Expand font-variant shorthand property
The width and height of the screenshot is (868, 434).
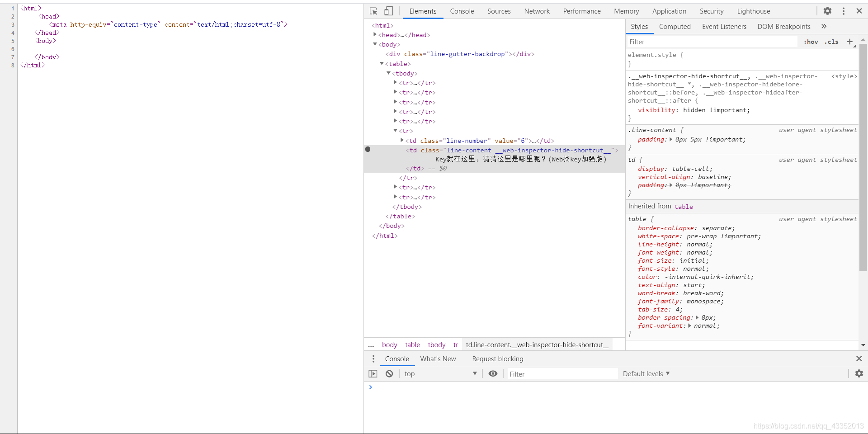689,325
